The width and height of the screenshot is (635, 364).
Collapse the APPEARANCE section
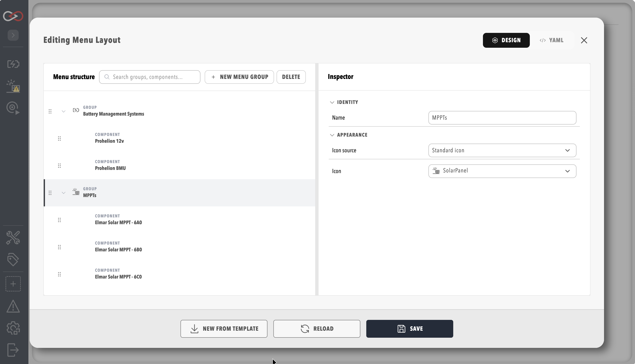click(x=332, y=135)
